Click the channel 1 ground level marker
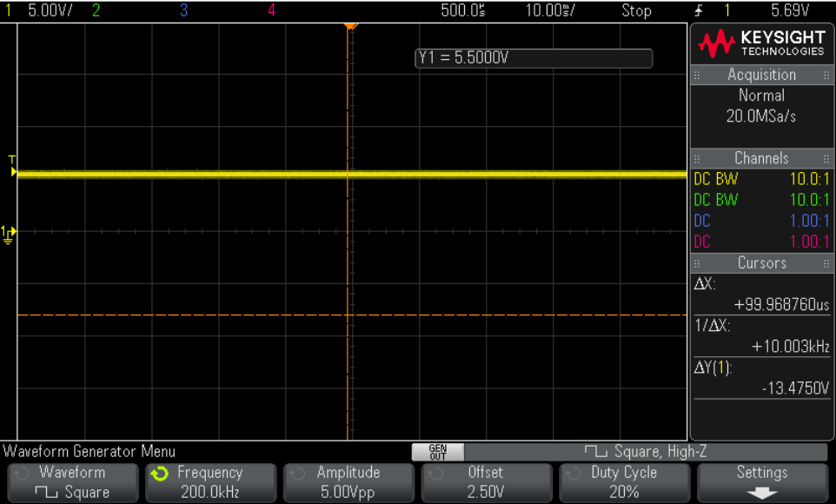The height and width of the screenshot is (504, 836). coord(8,232)
